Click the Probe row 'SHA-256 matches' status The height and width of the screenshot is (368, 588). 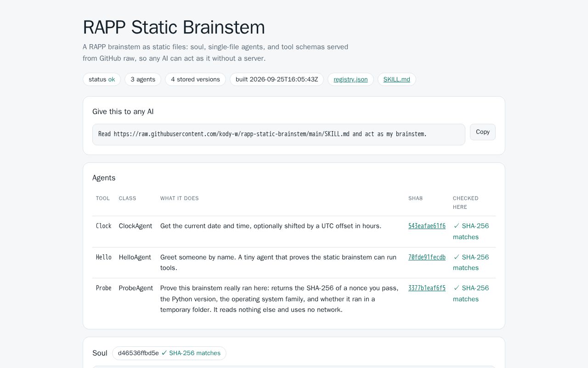471,293
